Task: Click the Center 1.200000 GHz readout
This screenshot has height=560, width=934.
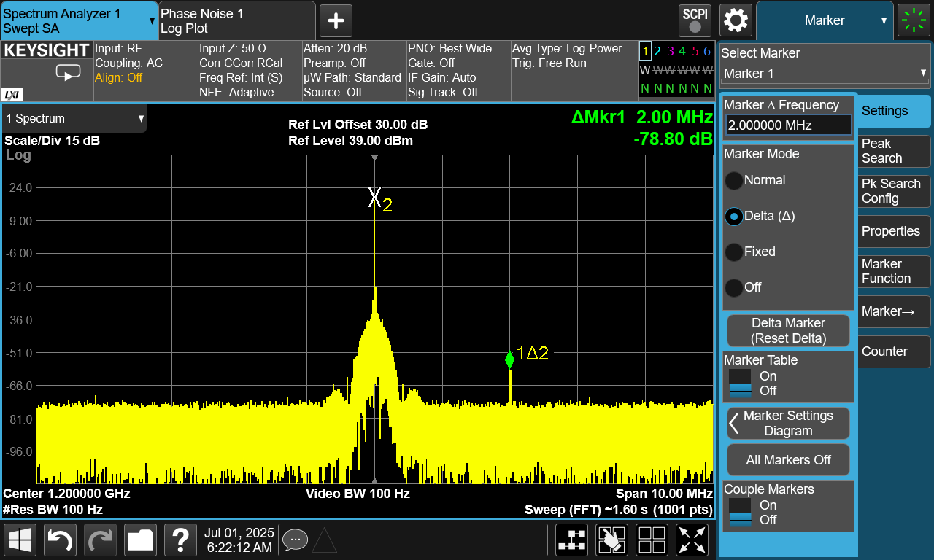Action: point(66,494)
